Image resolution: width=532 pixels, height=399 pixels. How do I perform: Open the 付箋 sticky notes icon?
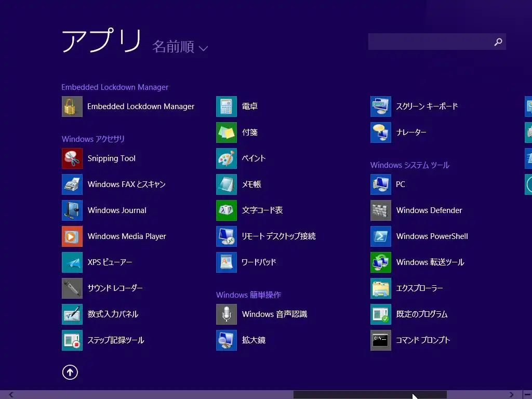click(x=227, y=132)
